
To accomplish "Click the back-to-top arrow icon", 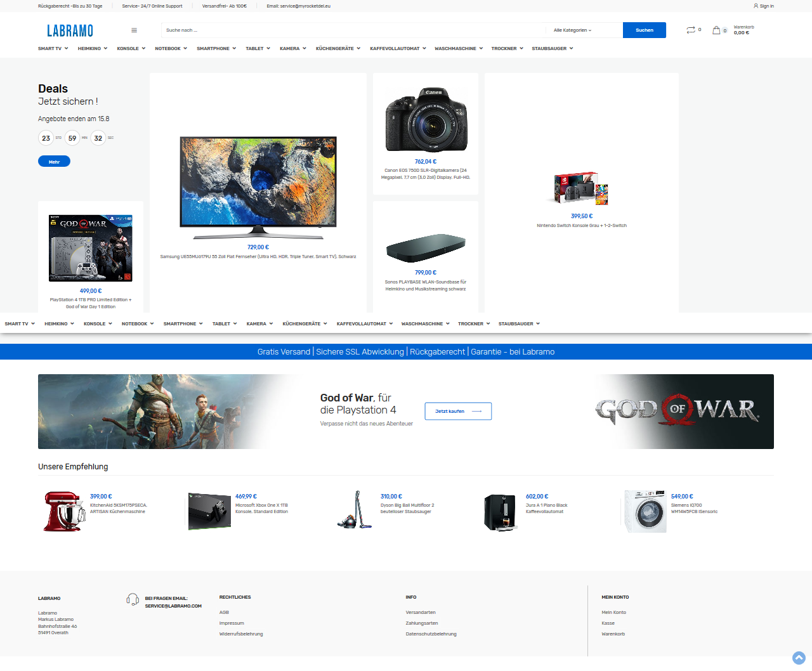I will pos(799,658).
